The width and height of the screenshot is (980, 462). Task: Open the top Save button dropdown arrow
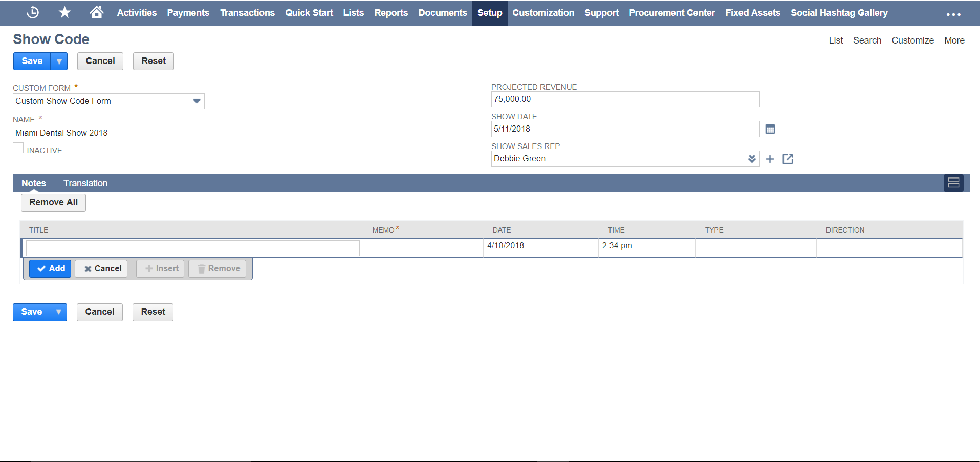pos(59,61)
